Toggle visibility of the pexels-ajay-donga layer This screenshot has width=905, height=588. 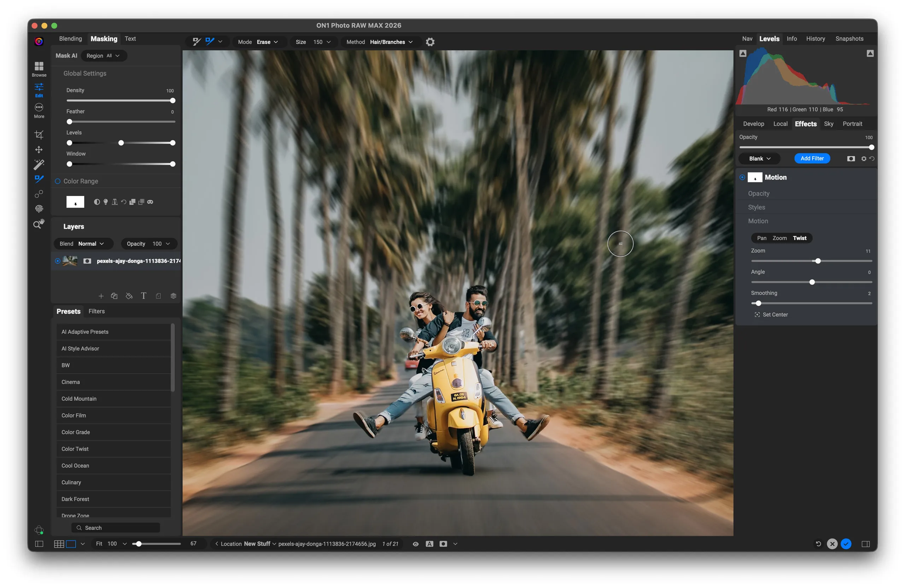tap(57, 261)
